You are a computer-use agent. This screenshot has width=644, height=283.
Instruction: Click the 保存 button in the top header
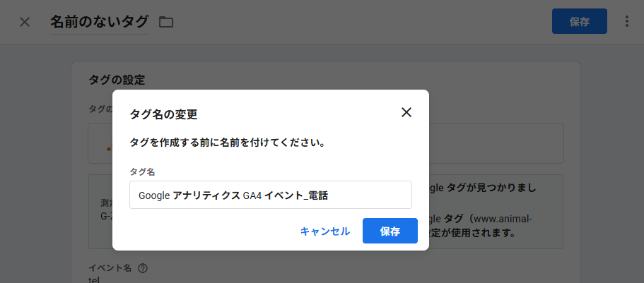[579, 21]
